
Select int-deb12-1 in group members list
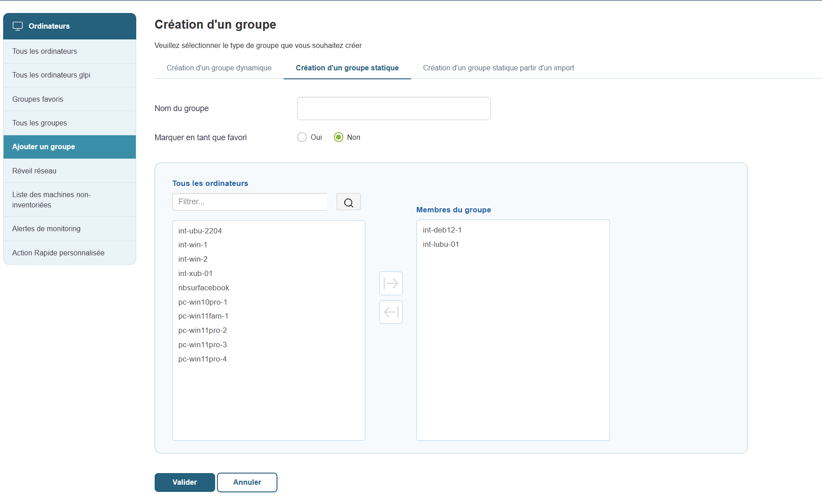click(442, 230)
